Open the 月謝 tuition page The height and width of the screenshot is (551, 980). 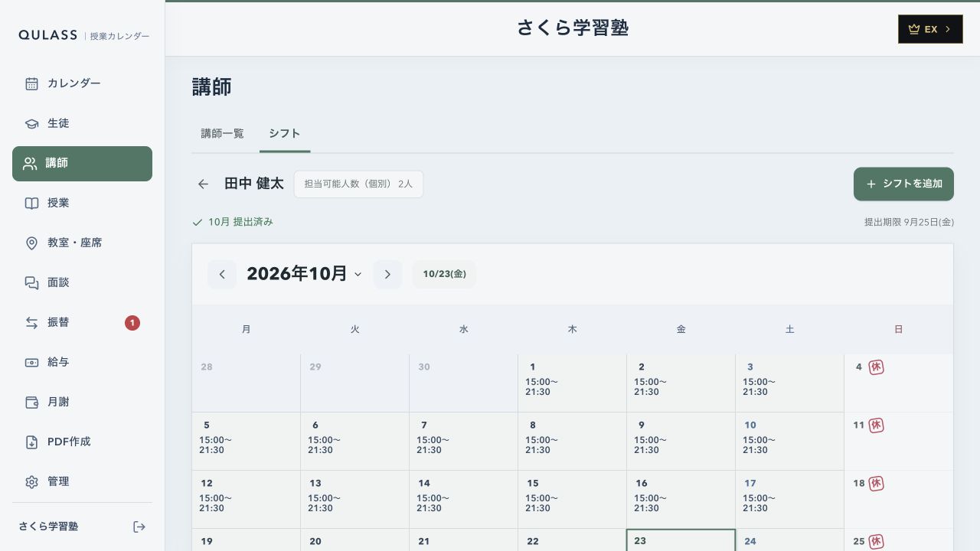pyautogui.click(x=82, y=402)
